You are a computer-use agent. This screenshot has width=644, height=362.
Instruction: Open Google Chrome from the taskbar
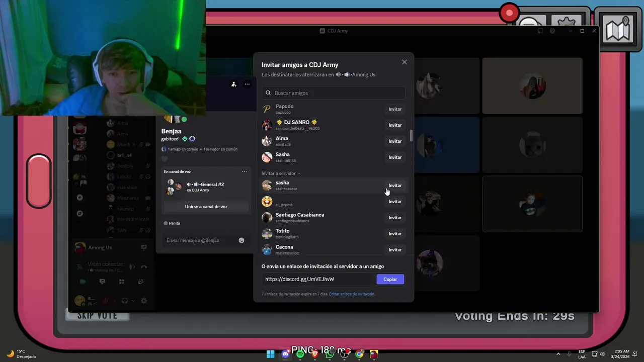[359, 354]
